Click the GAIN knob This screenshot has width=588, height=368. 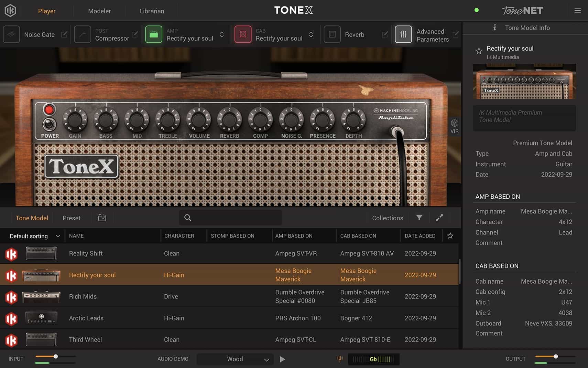(75, 120)
